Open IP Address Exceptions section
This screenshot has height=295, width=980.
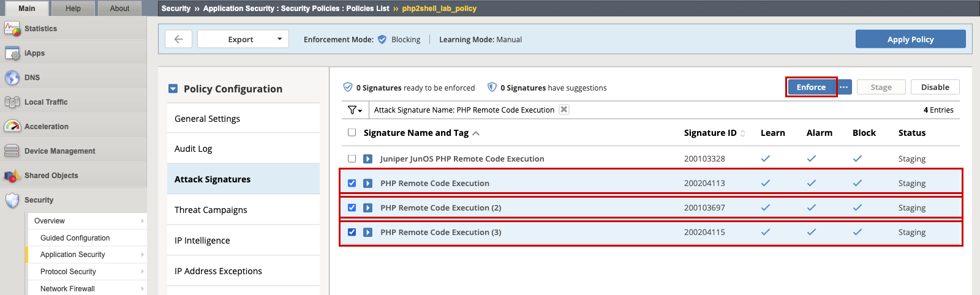[243, 271]
